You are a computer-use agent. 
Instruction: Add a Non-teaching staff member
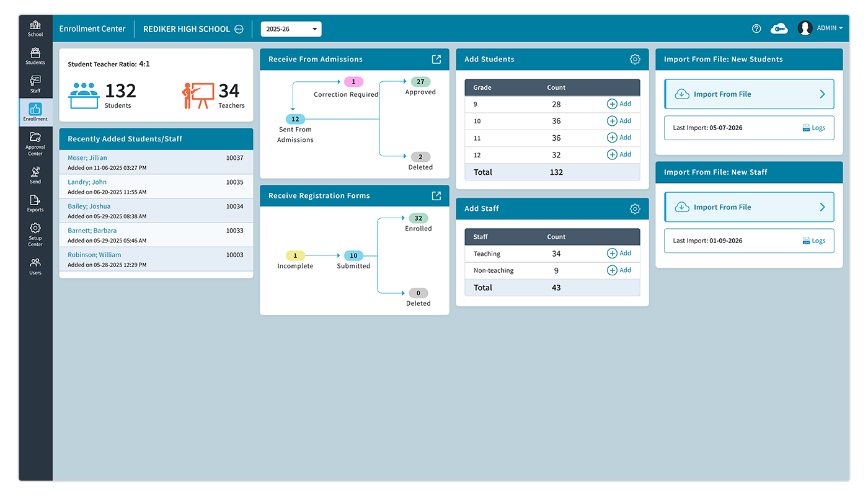click(619, 270)
